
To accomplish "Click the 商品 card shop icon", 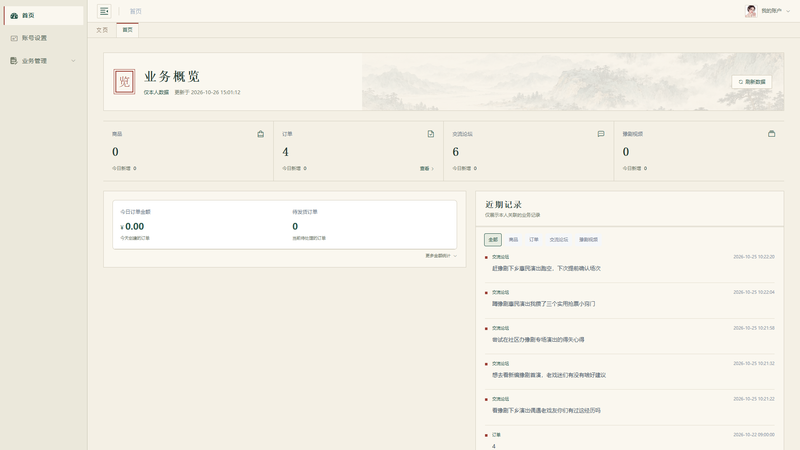I will coord(261,134).
